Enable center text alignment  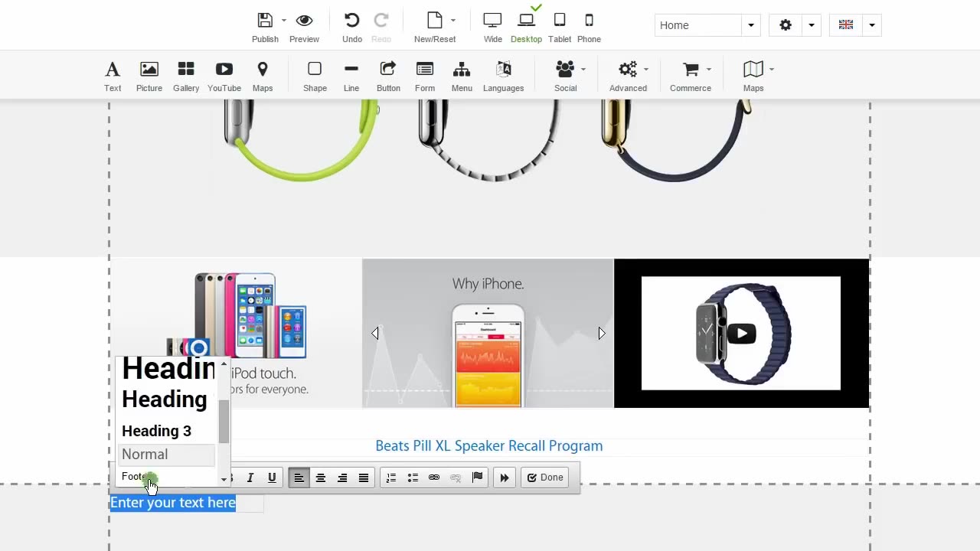[x=321, y=478]
